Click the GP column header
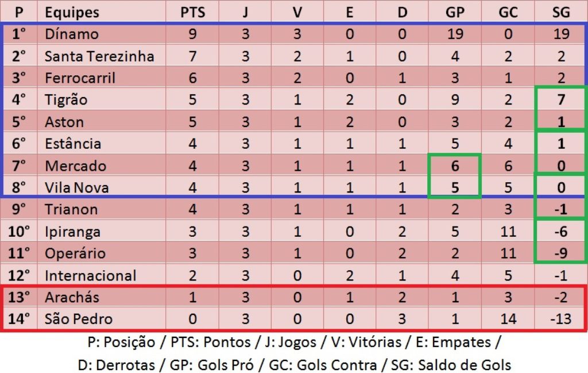 (x=455, y=12)
